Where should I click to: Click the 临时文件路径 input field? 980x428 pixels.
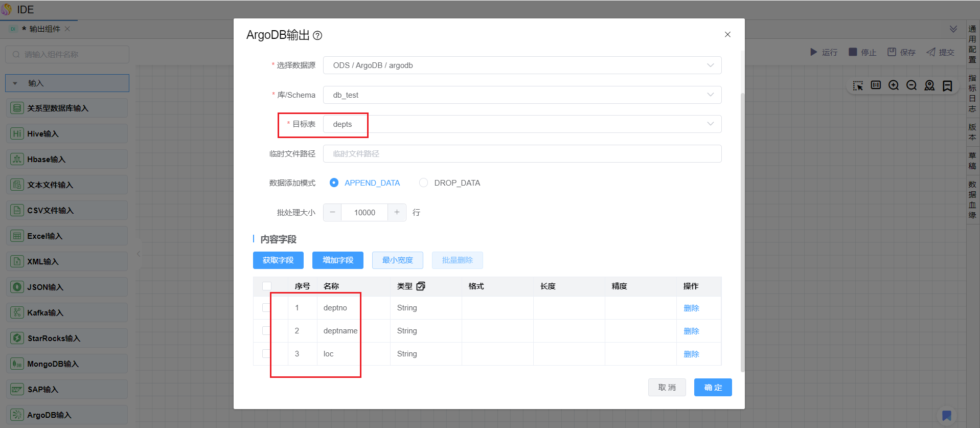[522, 154]
